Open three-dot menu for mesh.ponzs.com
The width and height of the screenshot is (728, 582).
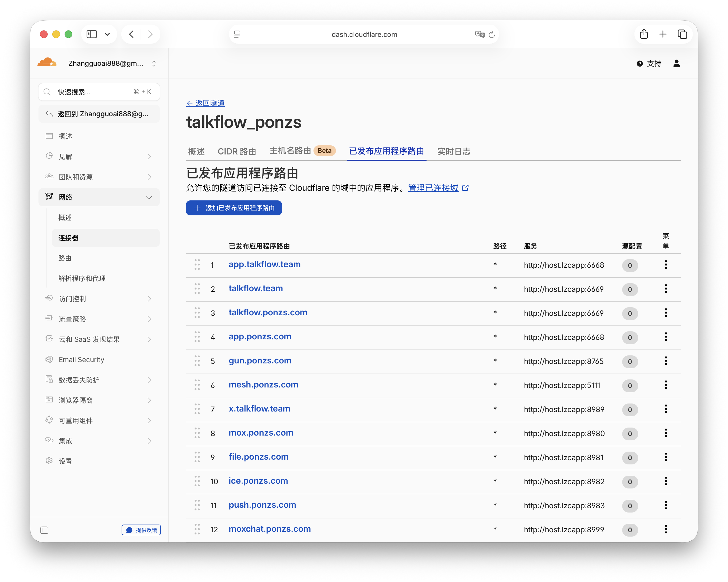click(665, 385)
